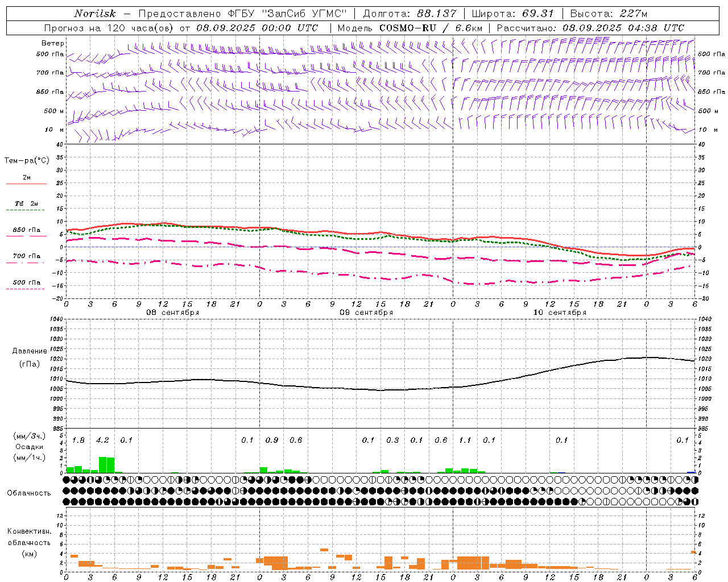This screenshot has width=728, height=582.
Task: Click the "10 м" label on right wind axis
Action: tap(708, 130)
